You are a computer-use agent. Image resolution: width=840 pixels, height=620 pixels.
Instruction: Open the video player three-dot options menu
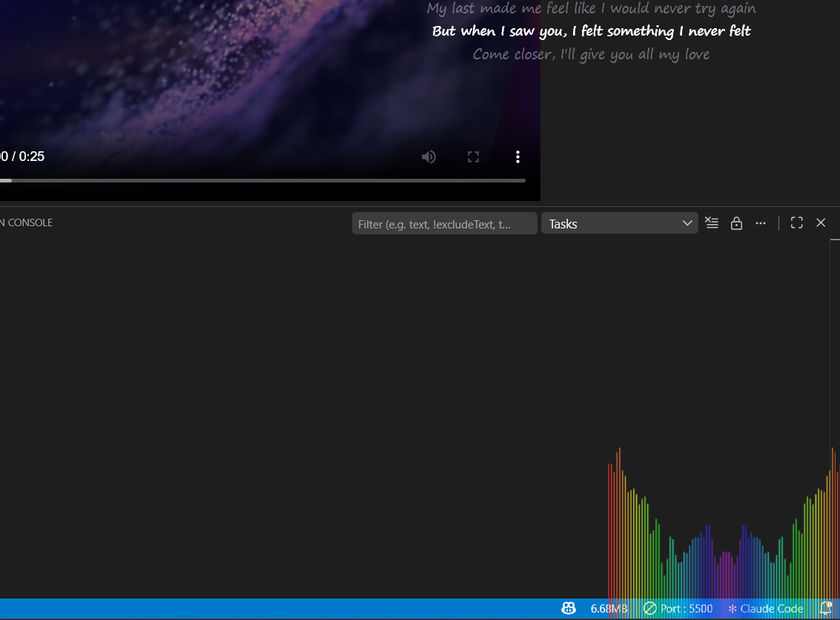click(517, 156)
